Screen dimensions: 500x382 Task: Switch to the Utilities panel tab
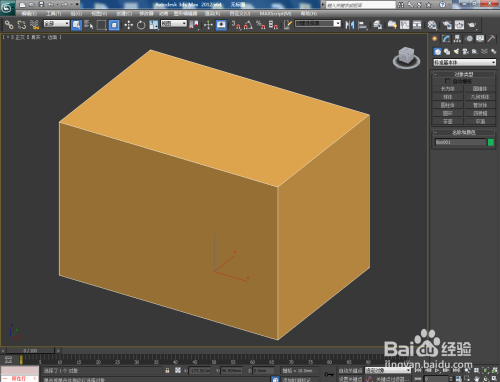point(491,39)
